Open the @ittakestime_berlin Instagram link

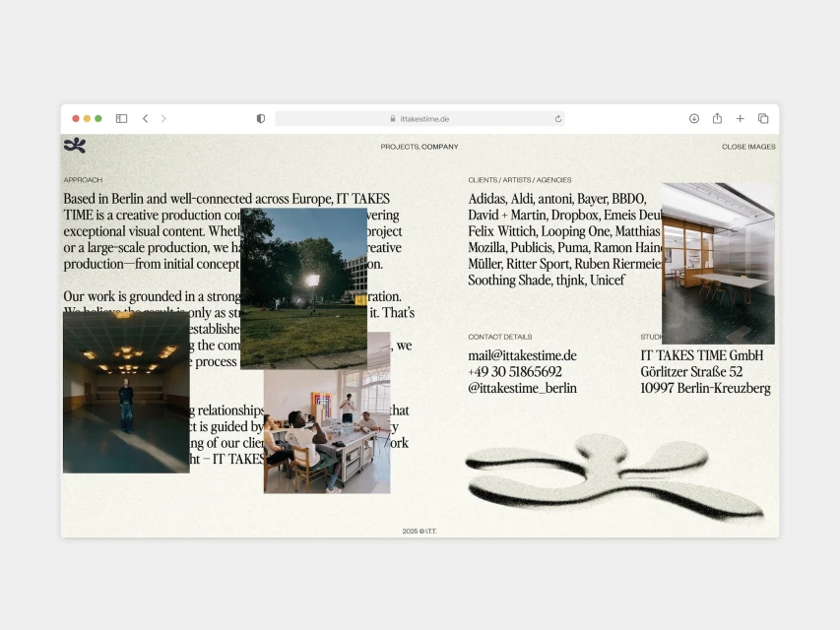[x=522, y=388]
